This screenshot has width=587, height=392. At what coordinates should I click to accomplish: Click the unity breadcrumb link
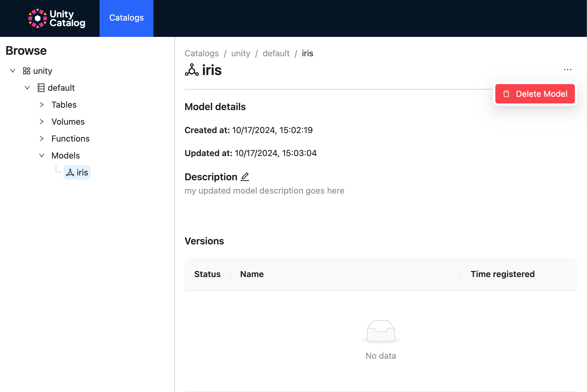[x=241, y=53]
